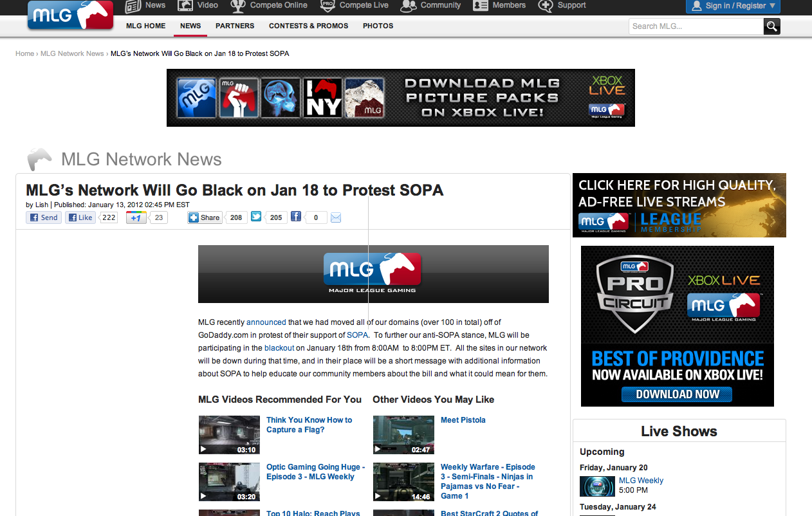Click the blue plus Share button
Viewport: 812px width, 516px height.
point(205,217)
